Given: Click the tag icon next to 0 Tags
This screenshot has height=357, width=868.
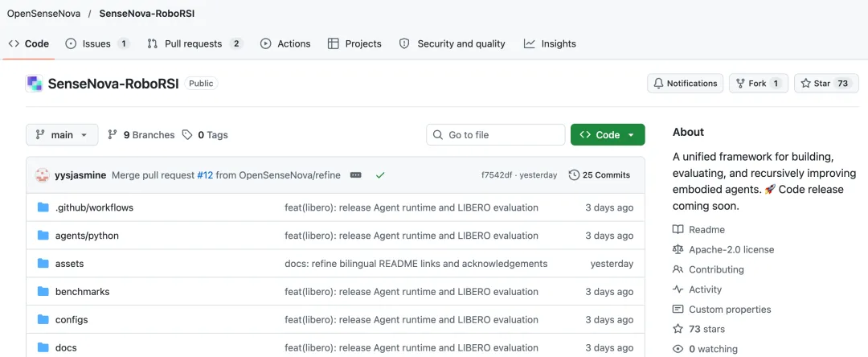Looking at the screenshot, I should (x=187, y=134).
